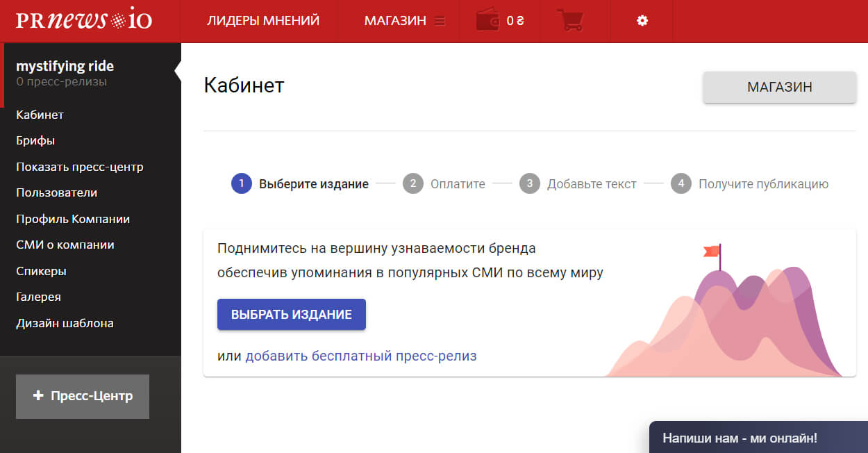Open the wallet balance icon
This screenshot has height=453, width=868.
tap(488, 21)
